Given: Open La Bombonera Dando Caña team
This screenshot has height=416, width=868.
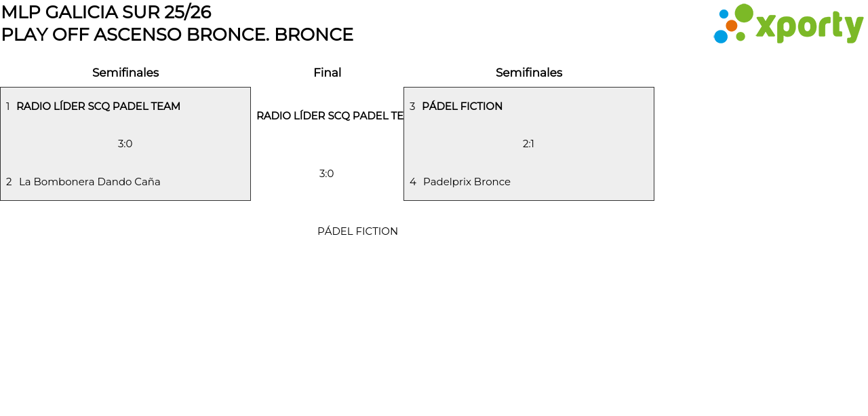Looking at the screenshot, I should click(90, 182).
